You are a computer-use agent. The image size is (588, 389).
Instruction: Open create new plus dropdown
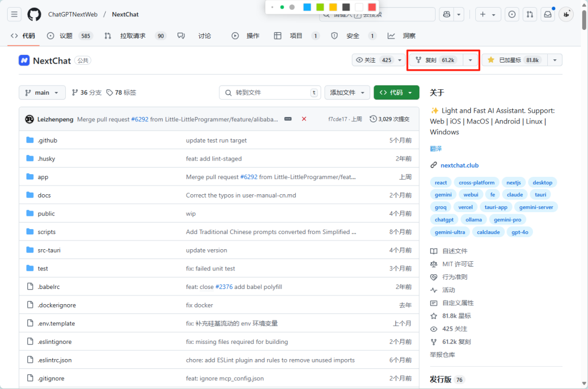pos(487,14)
